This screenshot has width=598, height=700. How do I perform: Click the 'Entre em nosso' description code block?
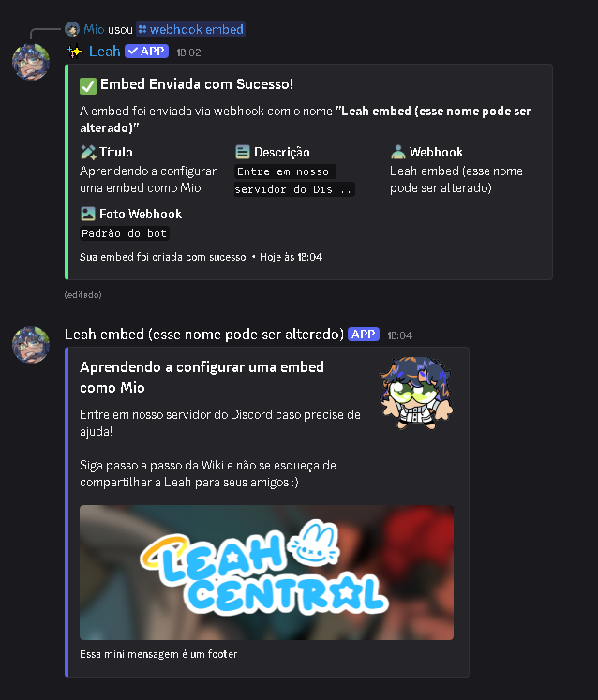(285, 171)
